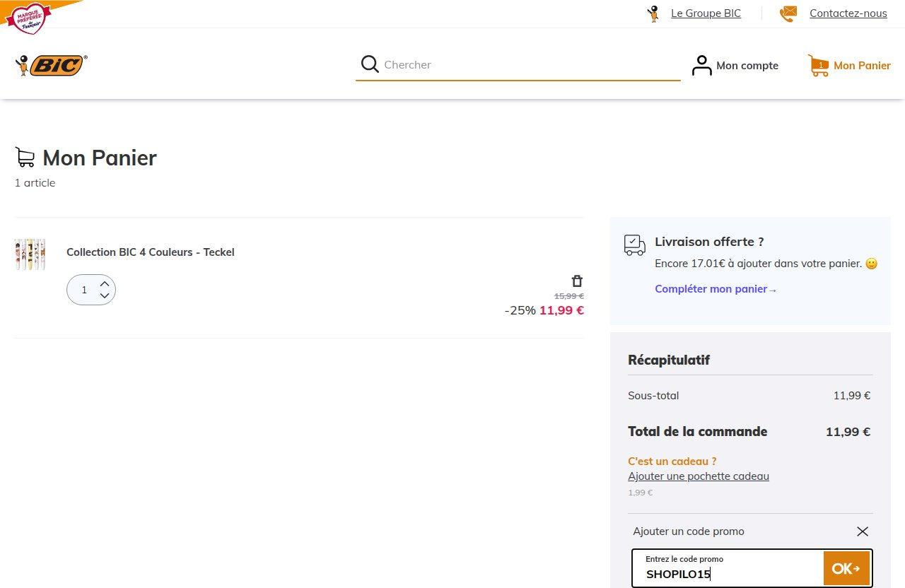The width and height of the screenshot is (905, 588).
Task: Delete the Teckel item with trash icon
Action: point(577,281)
